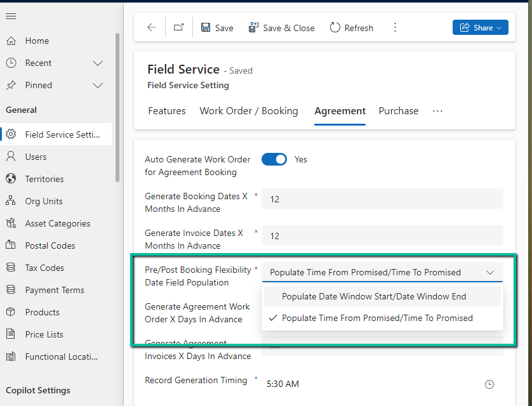Viewport: 532px width, 406px height.
Task: Expand the Recent section chevron
Action: (98, 63)
